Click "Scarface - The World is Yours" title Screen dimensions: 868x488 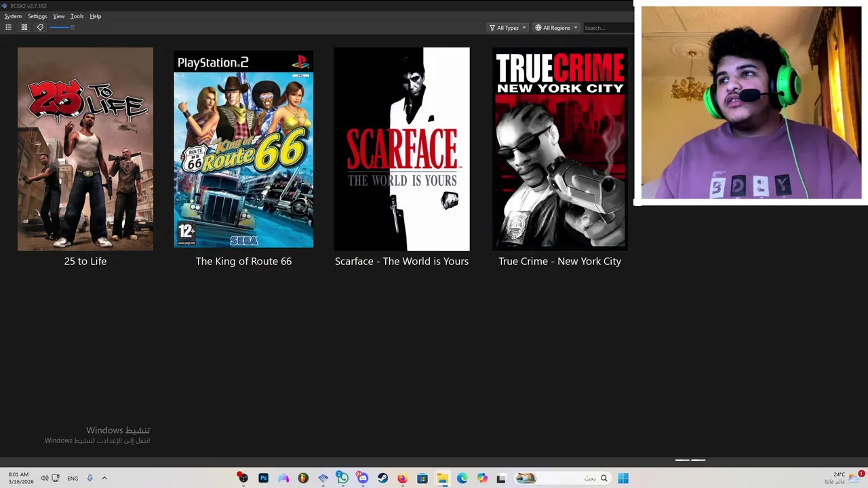401,261
